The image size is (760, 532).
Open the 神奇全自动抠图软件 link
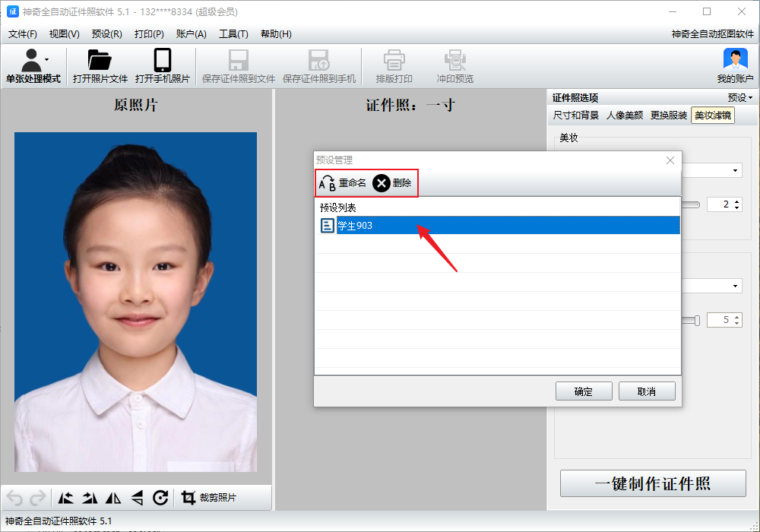pos(713,34)
